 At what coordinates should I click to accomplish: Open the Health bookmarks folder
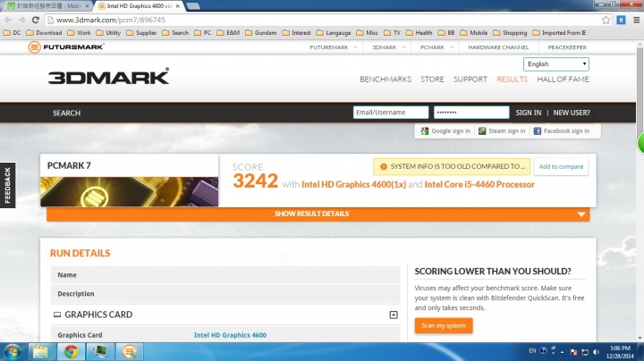[419, 33]
